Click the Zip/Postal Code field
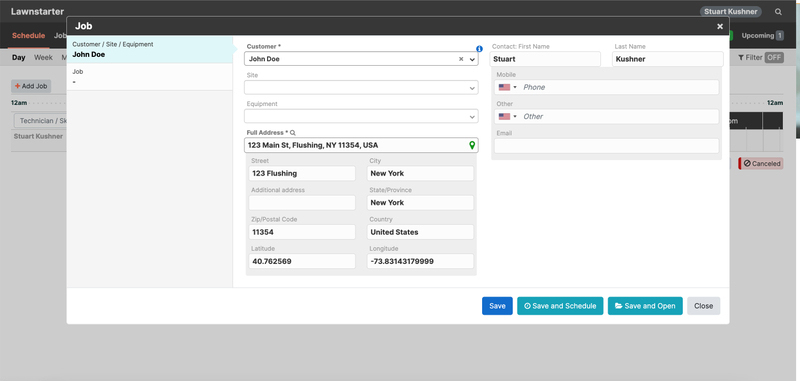 302,232
